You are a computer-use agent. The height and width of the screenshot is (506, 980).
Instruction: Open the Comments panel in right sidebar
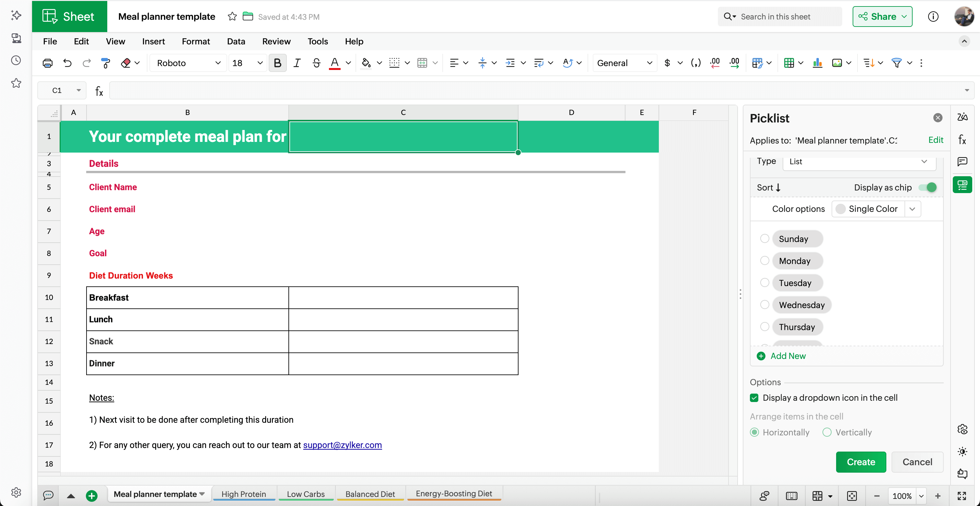tap(962, 162)
